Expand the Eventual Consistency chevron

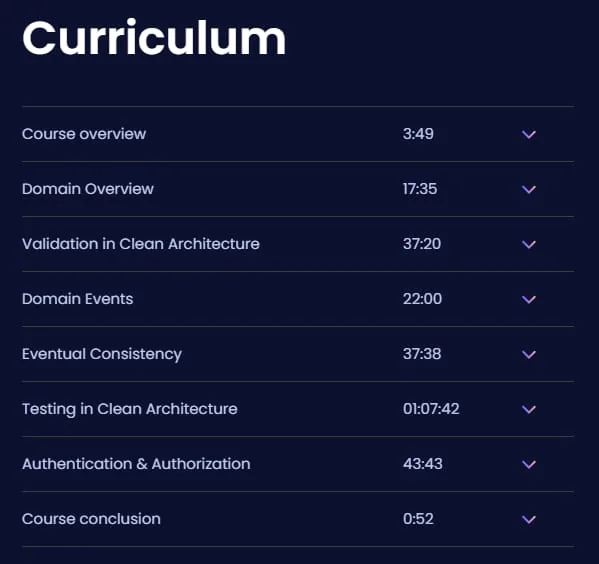coord(529,355)
